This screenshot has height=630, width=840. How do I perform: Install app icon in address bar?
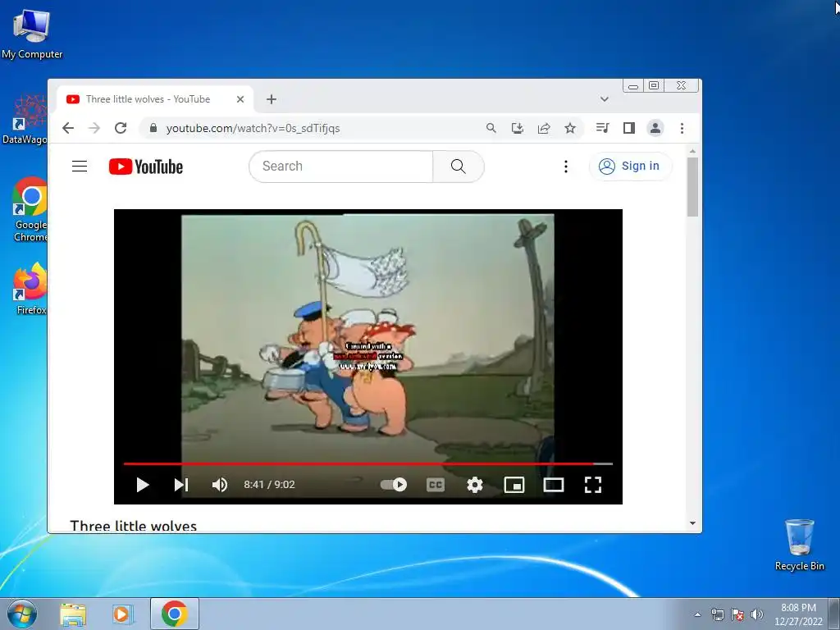click(517, 128)
